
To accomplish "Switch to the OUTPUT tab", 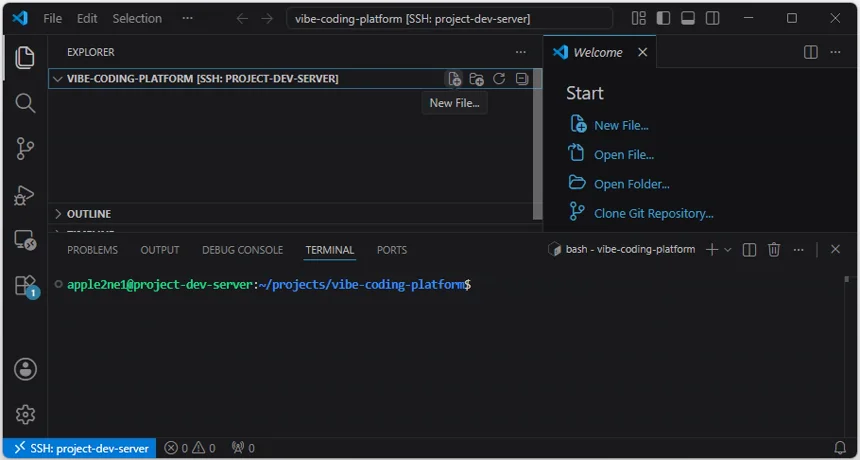I will click(160, 250).
